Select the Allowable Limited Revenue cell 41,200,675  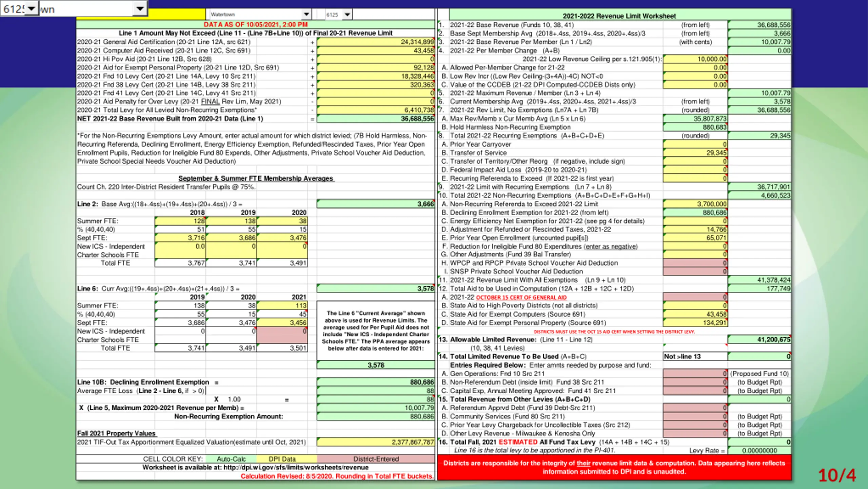[x=759, y=339]
